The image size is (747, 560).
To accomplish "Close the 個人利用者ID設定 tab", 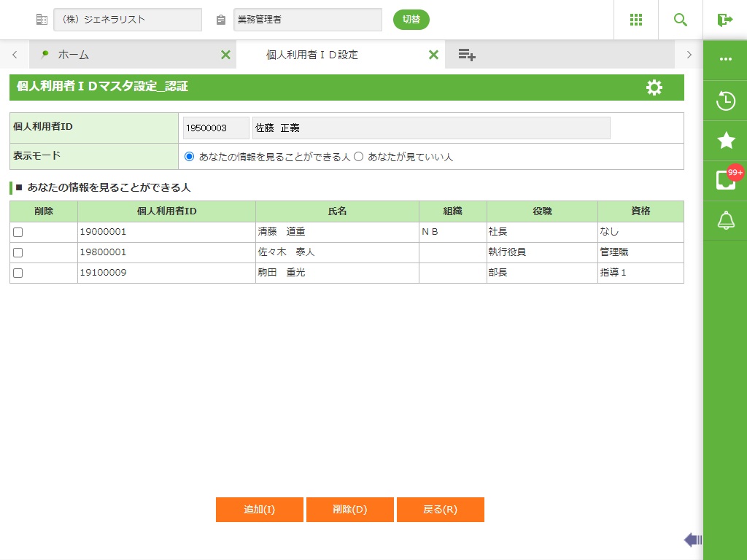I will tap(433, 55).
